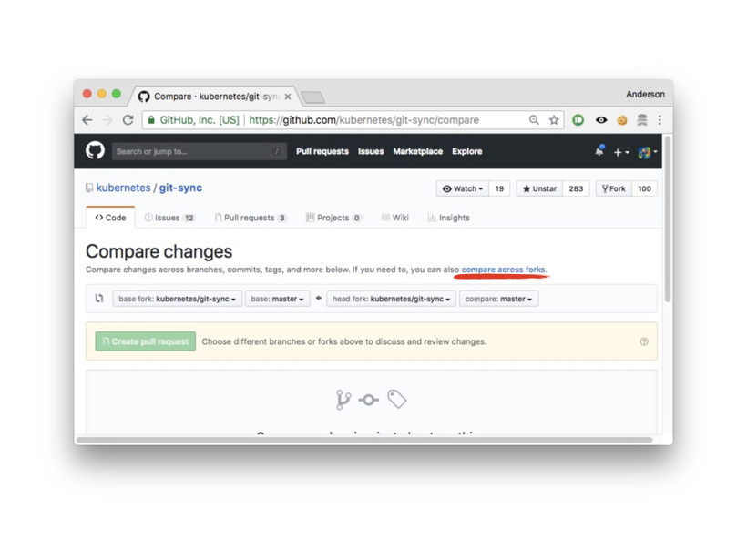Click the compare across forks link

[x=503, y=270]
